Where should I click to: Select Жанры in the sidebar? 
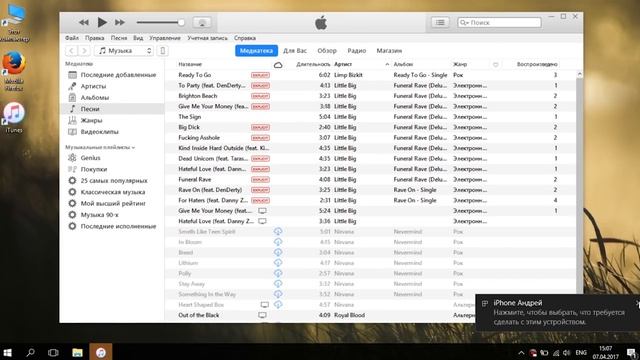[112, 120]
